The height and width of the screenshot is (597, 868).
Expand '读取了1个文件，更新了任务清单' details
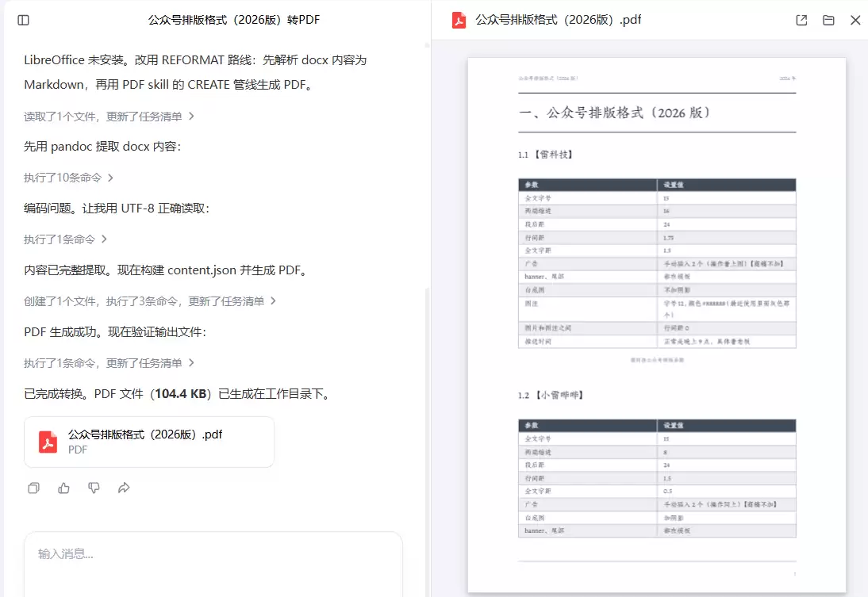click(109, 117)
